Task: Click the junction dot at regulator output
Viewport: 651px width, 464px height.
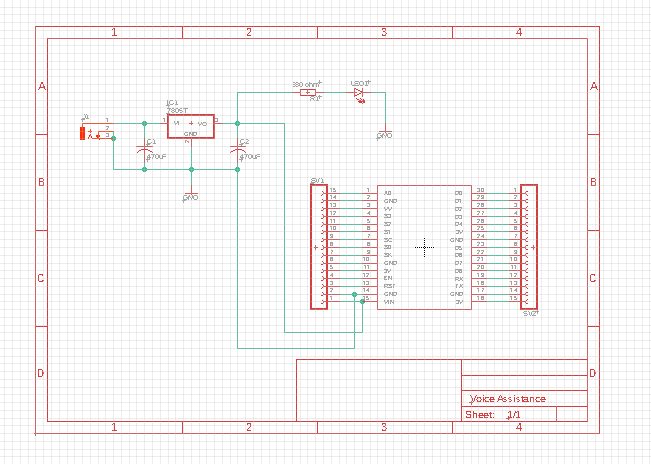Action: [x=237, y=124]
